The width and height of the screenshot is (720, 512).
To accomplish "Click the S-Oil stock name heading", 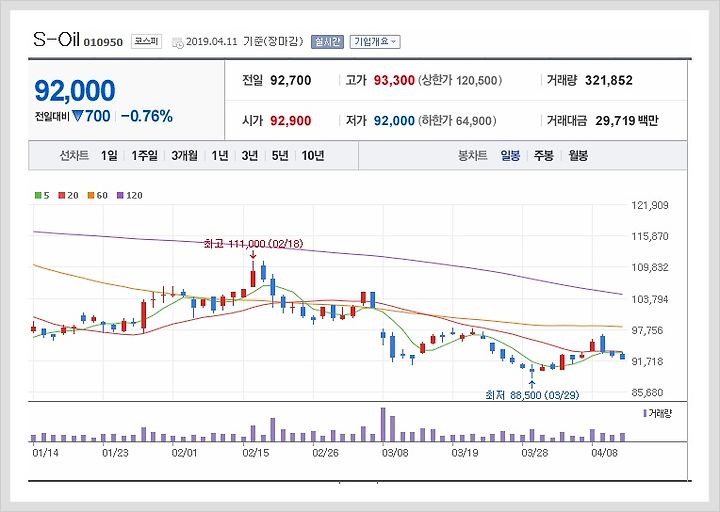I will pyautogui.click(x=56, y=39).
